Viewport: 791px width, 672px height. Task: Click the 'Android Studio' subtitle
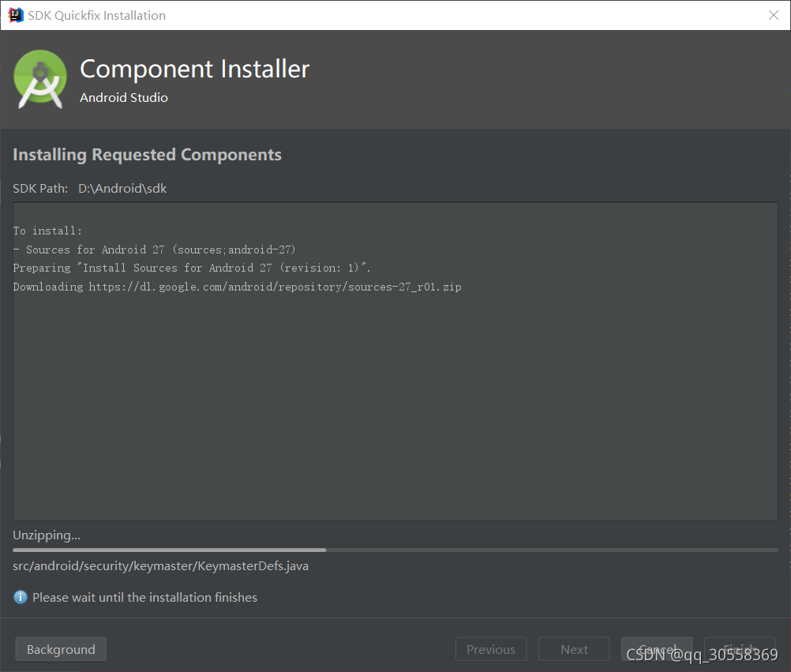point(124,97)
